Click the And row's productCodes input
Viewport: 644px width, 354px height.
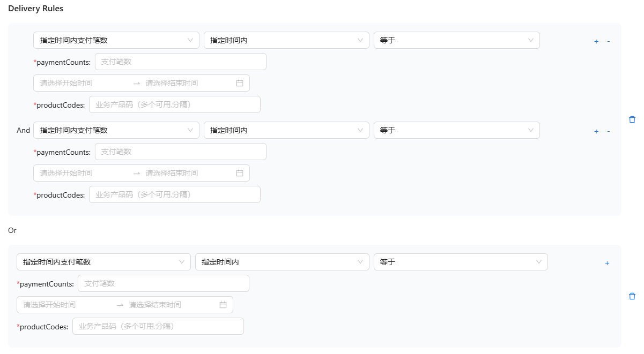(x=175, y=194)
